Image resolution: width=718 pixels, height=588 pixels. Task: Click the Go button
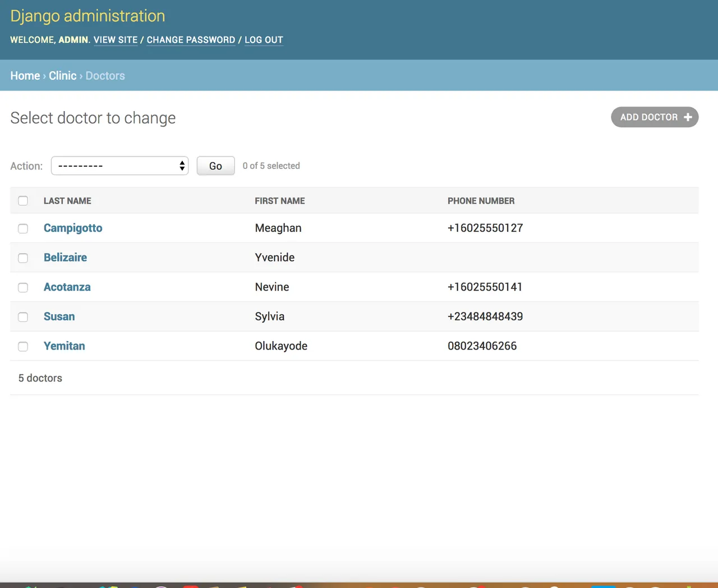(x=215, y=166)
